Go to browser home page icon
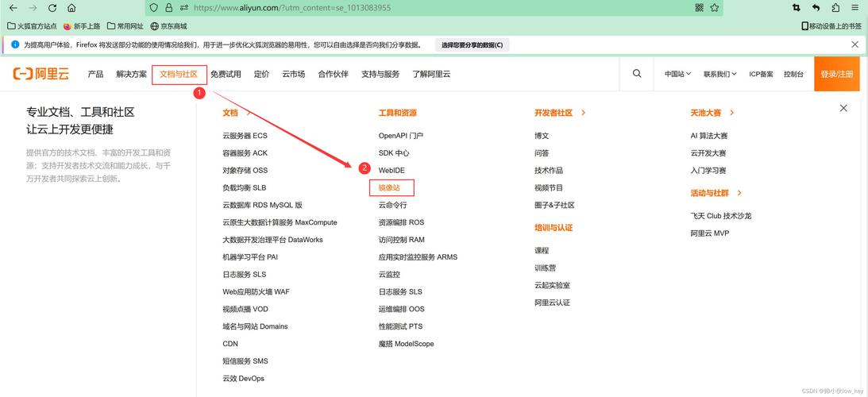868x397 pixels. coord(71,8)
